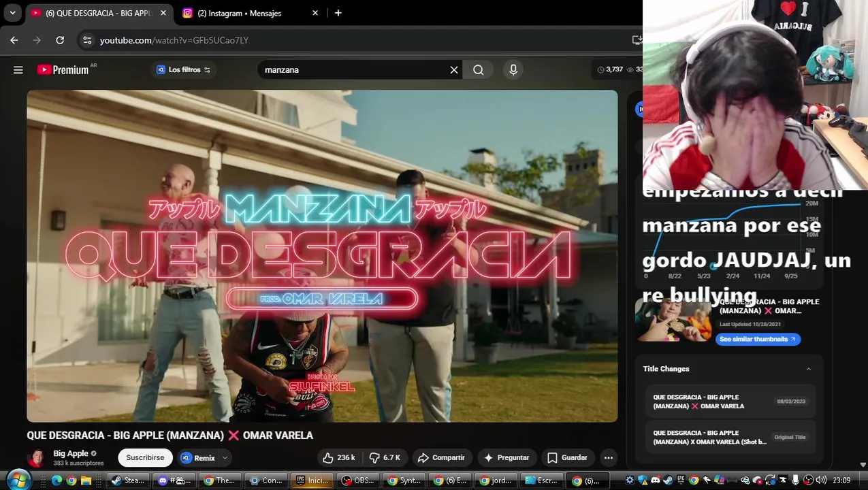Open site information icon in address bar
The image size is (868, 490).
[x=87, y=40]
